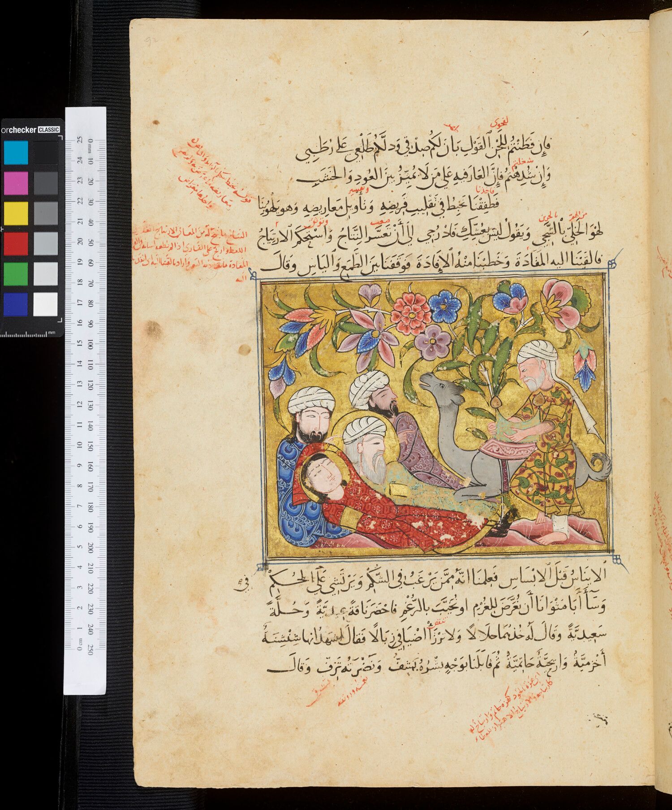
Task: Select the dark blue swatch on the color checker
Action: tap(16, 304)
